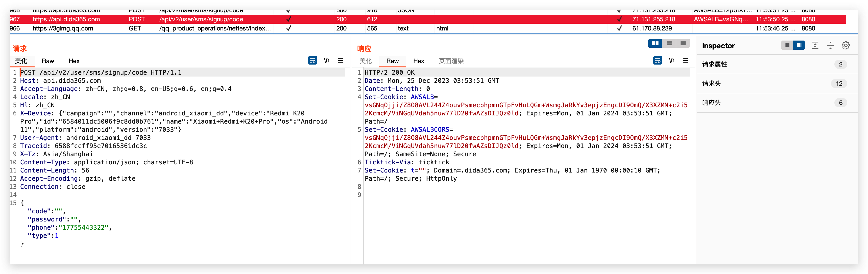The width and height of the screenshot is (868, 274).
Task: Expand all Inspector sections
Action: [x=815, y=45]
